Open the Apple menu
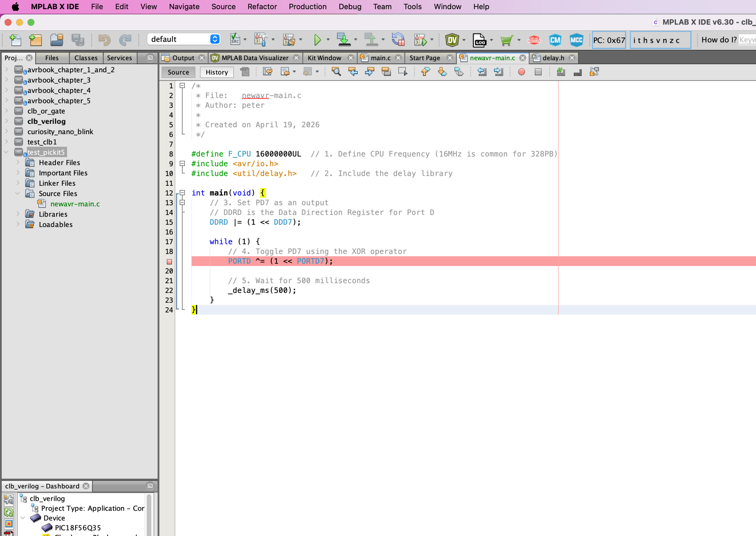Image resolution: width=756 pixels, height=536 pixels. (x=16, y=6)
